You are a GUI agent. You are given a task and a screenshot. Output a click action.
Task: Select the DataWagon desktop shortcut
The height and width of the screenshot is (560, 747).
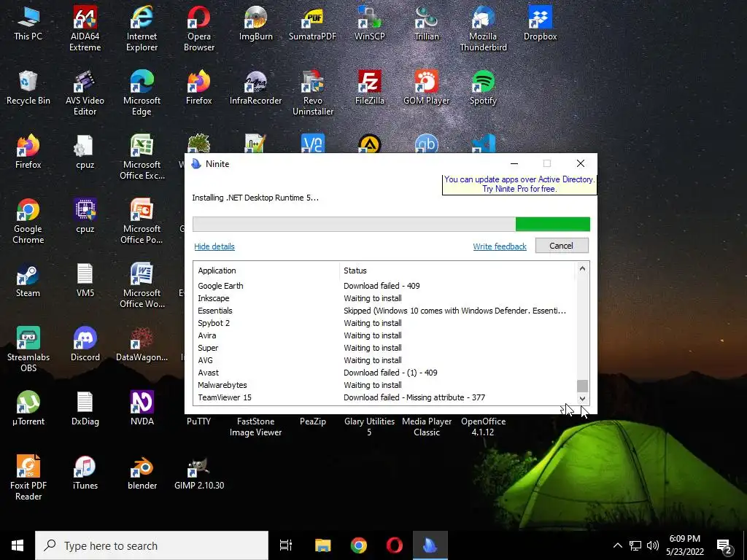click(x=142, y=345)
